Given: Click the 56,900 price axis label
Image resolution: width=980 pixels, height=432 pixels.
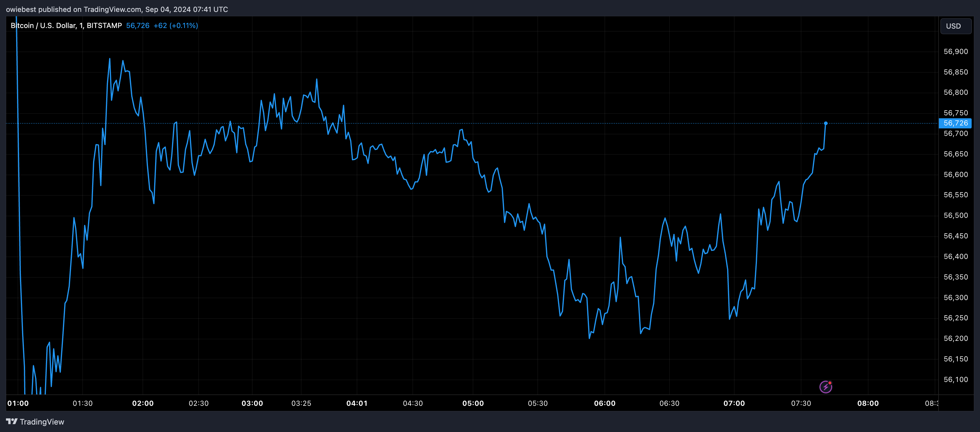Looking at the screenshot, I should tap(956, 52).
